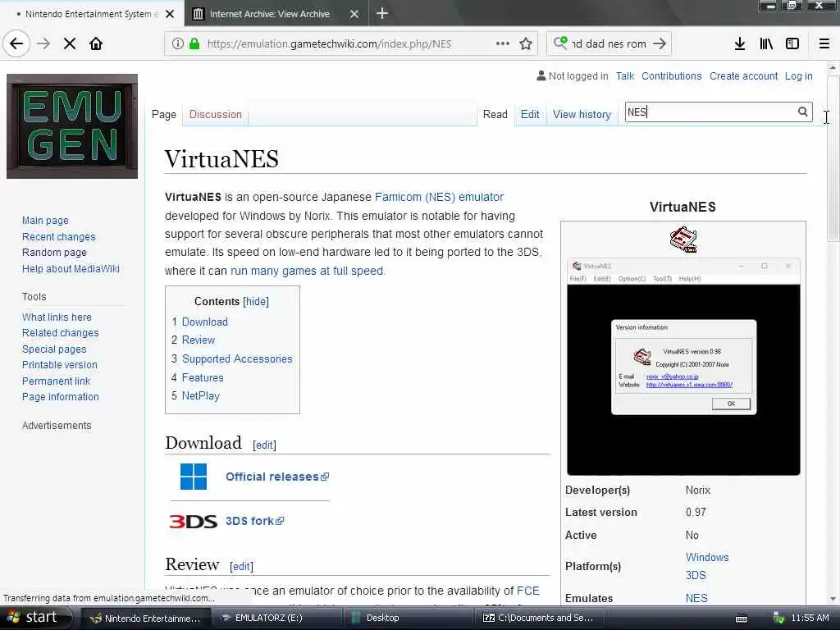The width and height of the screenshot is (840, 630).
Task: Submit search with the go arrow
Action: coord(660,44)
